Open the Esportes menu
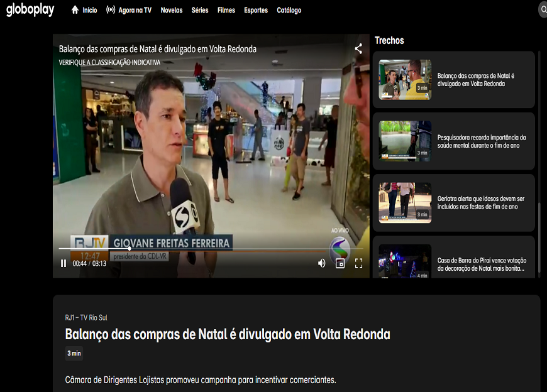 256,10
